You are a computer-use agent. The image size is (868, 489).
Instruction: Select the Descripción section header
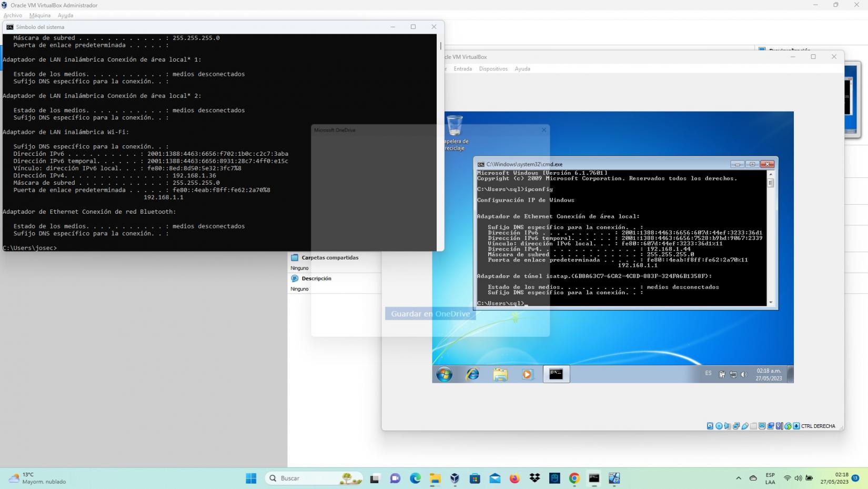tap(316, 278)
